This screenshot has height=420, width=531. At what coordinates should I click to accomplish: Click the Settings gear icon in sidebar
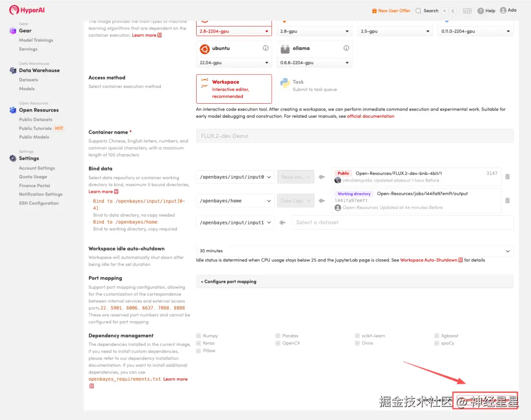[x=13, y=158]
